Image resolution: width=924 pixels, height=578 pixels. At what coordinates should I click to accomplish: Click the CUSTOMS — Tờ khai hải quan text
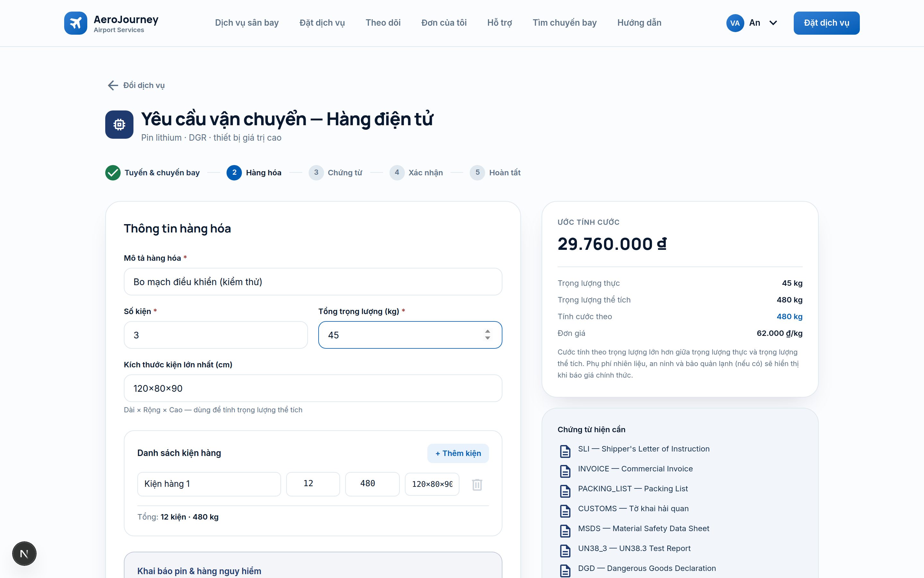633,508
